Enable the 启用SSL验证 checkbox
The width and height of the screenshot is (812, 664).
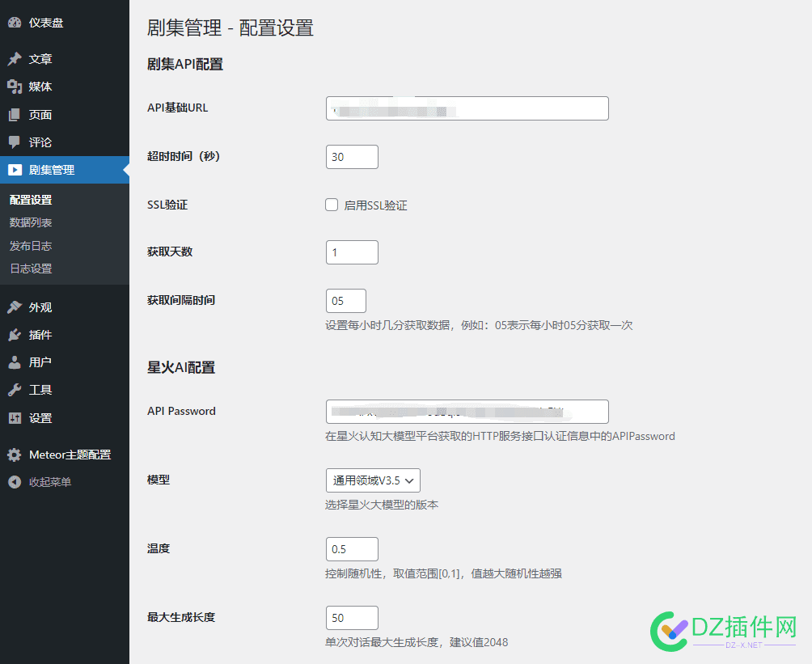[x=332, y=205]
